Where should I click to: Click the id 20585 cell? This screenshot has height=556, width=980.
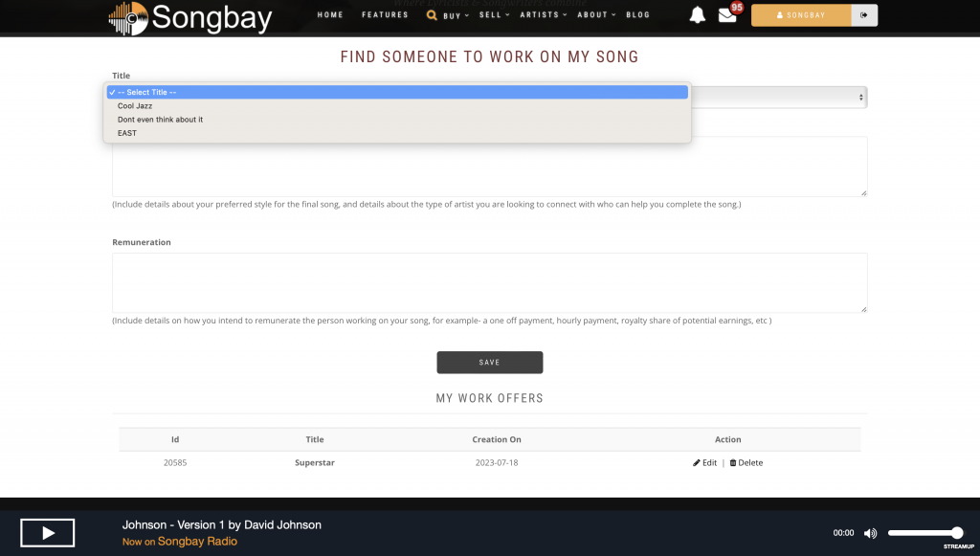point(175,463)
